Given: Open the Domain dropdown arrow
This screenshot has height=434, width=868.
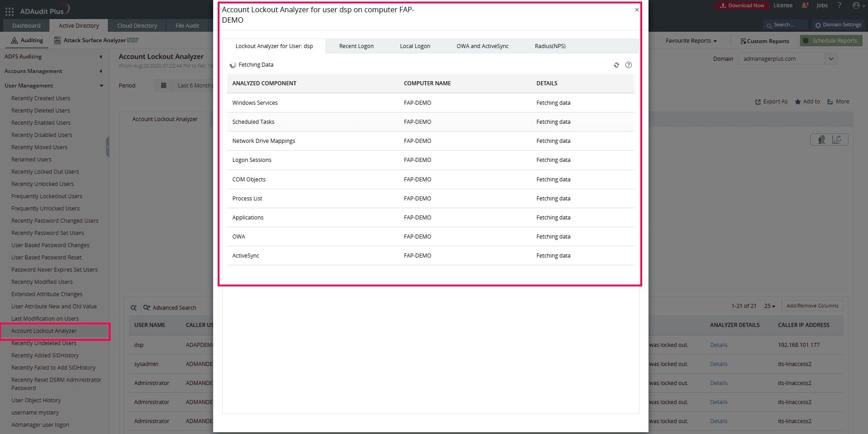Looking at the screenshot, I should (831, 59).
